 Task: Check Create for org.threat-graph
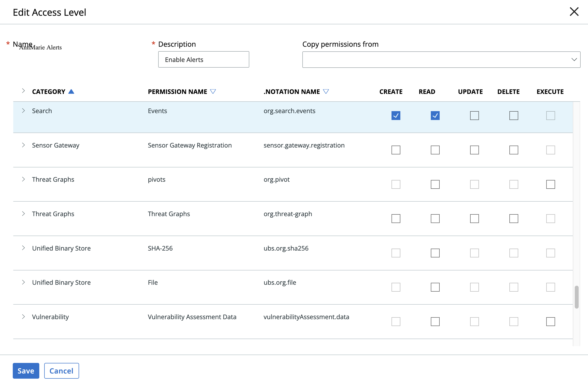(x=396, y=219)
